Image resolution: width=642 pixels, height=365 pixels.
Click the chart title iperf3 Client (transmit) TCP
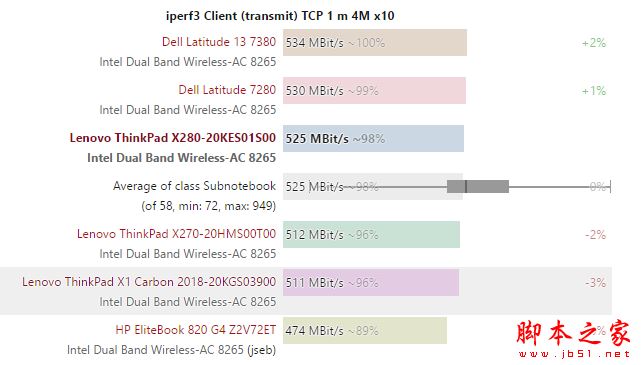(280, 16)
